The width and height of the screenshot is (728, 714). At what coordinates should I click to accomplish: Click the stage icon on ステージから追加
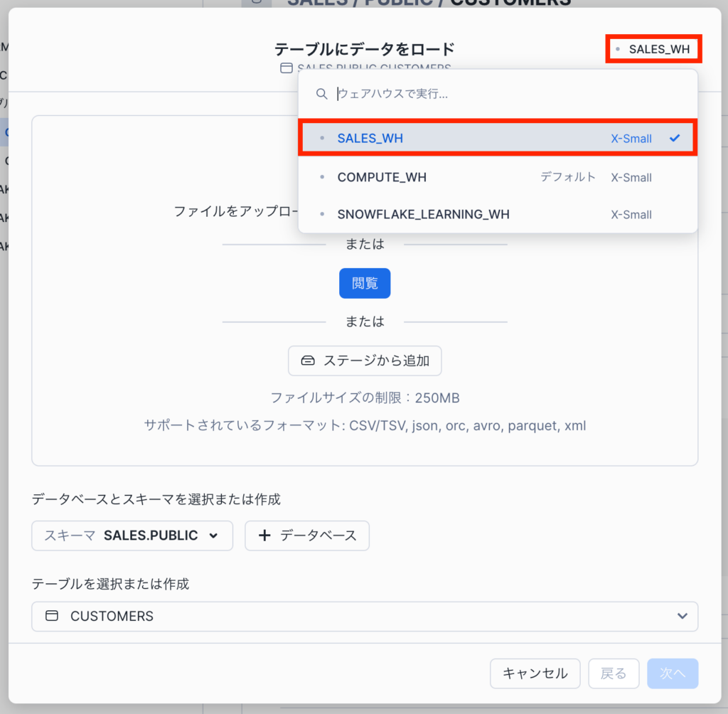(x=307, y=361)
